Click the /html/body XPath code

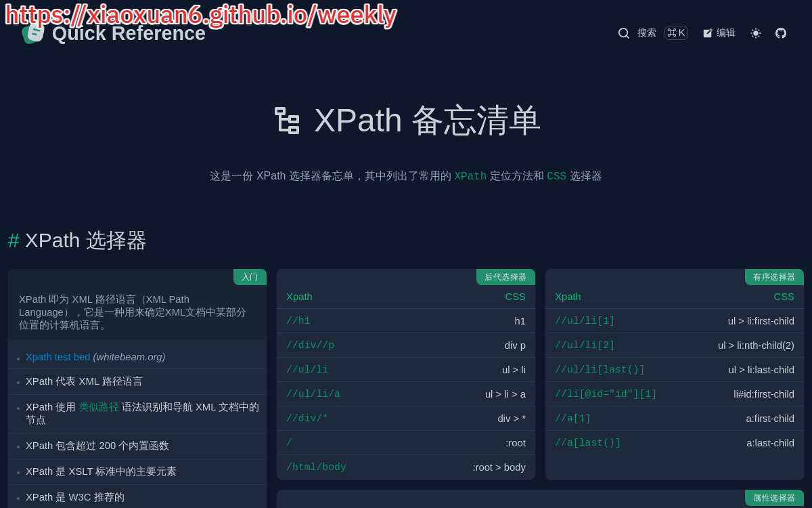(x=316, y=467)
